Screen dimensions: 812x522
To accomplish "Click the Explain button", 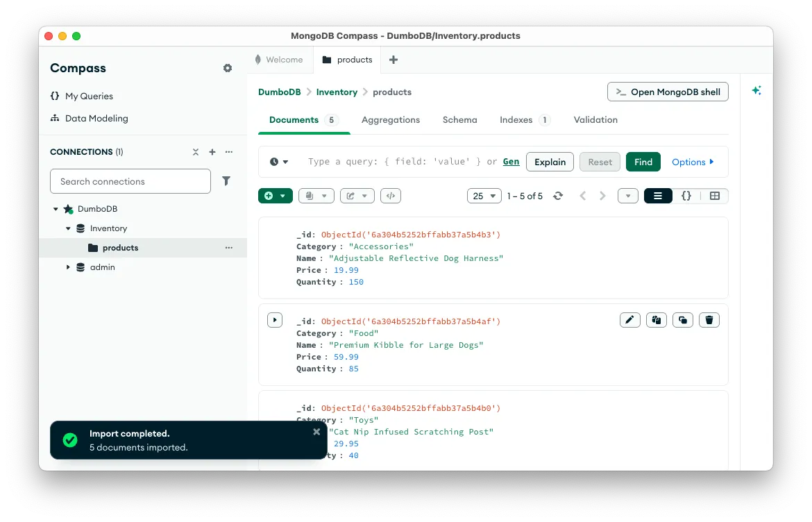I will (550, 162).
